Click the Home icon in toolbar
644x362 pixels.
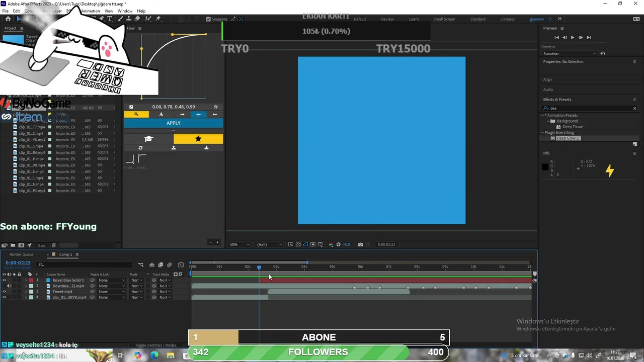click(8, 19)
